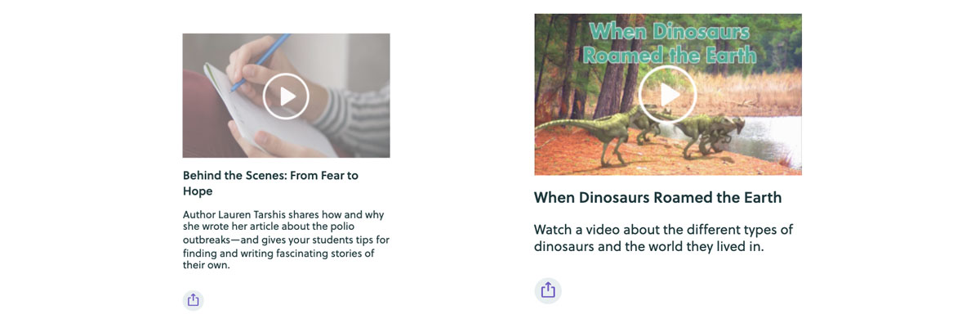Image resolution: width=980 pixels, height=323 pixels.
Task: Click the green title text overlay on dinosaur thumbnail
Action: (x=669, y=43)
